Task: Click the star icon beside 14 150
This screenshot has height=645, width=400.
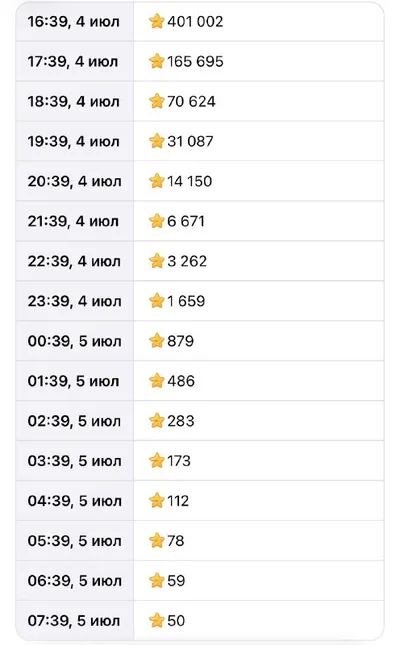Action: 156,181
